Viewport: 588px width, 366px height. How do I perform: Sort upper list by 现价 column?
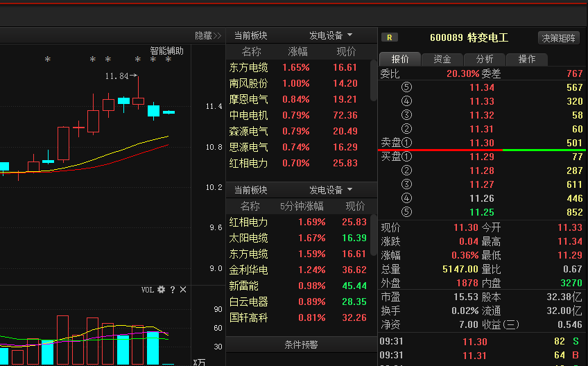point(346,51)
